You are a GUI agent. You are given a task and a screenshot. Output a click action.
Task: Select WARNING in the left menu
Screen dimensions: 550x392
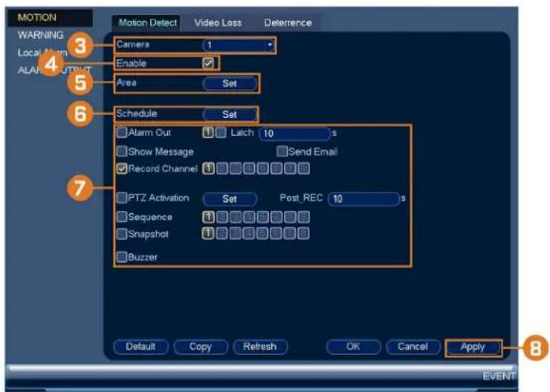pyautogui.click(x=40, y=35)
